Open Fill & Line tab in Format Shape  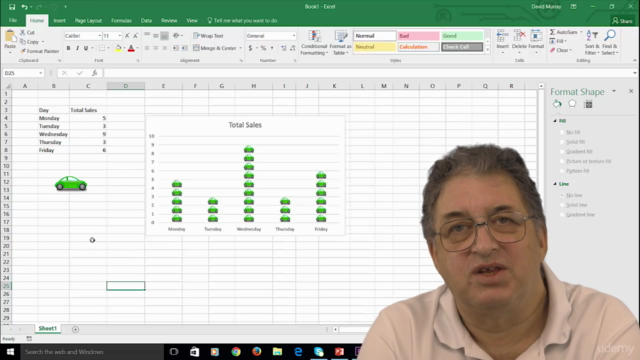tap(557, 104)
